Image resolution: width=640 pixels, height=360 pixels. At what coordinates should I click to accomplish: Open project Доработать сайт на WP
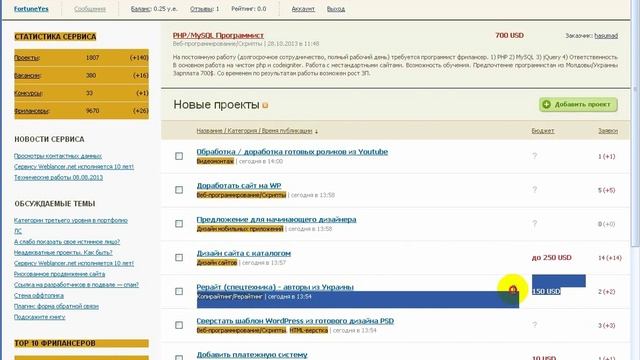(x=239, y=186)
